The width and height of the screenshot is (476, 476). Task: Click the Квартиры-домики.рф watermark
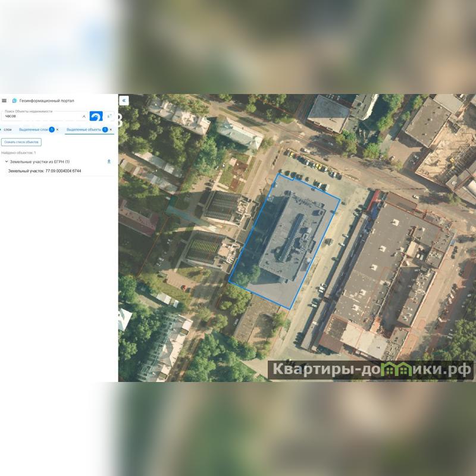372,369
